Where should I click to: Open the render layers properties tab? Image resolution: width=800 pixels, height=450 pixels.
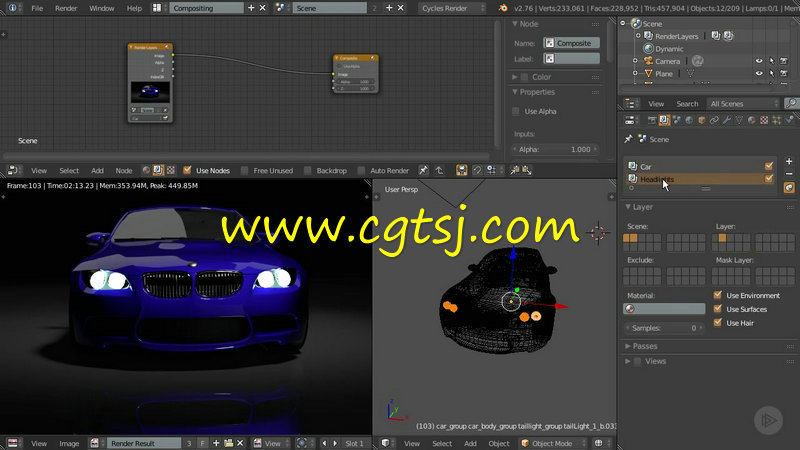point(664,120)
